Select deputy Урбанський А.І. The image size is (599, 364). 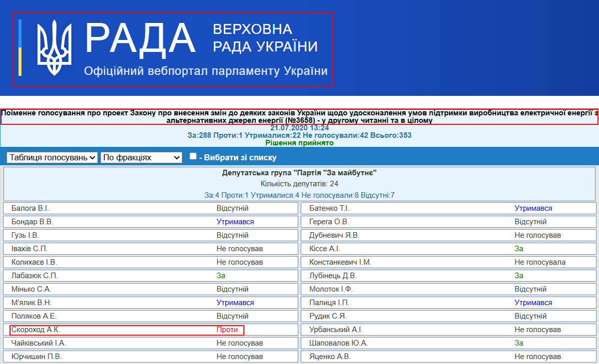(336, 330)
